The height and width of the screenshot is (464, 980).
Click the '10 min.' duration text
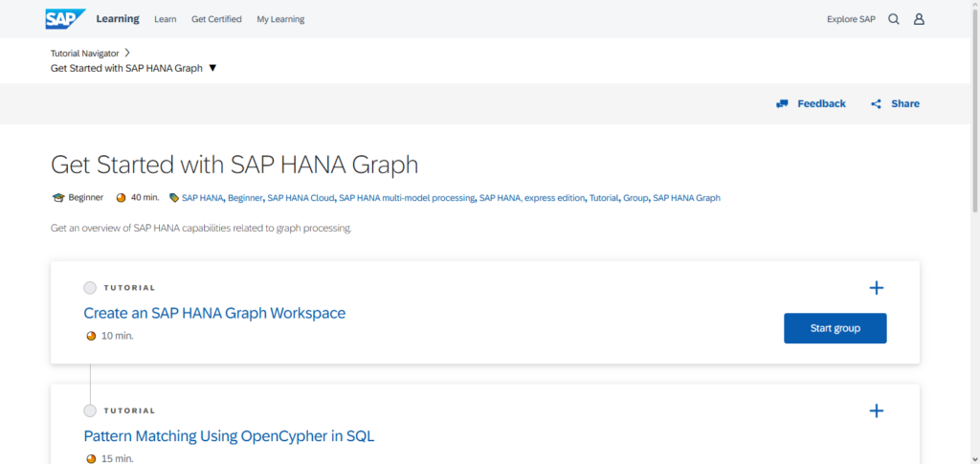click(118, 336)
